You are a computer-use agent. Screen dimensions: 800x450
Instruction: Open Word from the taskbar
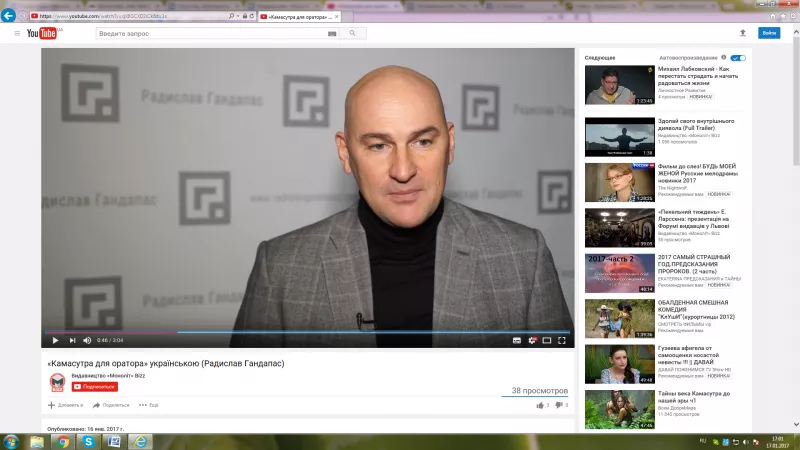point(114,442)
